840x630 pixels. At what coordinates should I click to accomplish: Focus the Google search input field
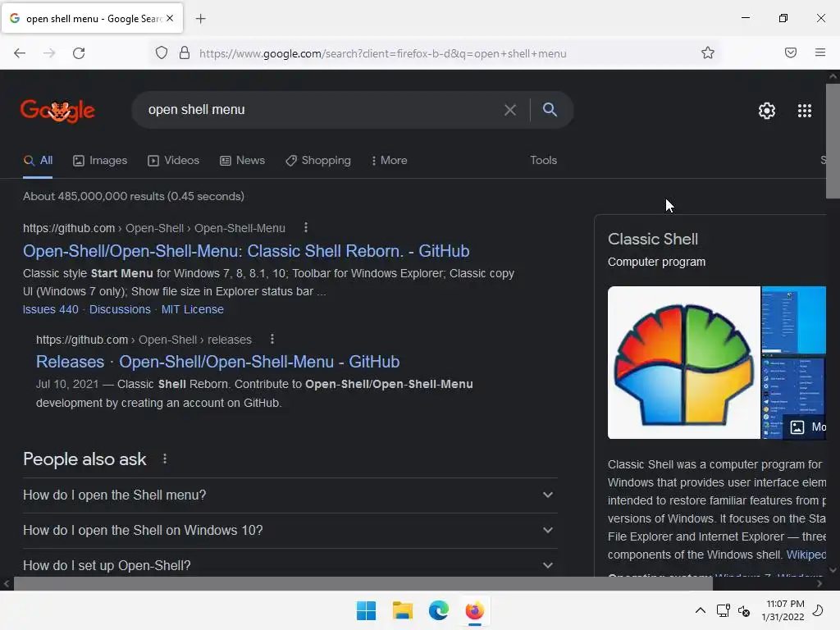point(322,110)
